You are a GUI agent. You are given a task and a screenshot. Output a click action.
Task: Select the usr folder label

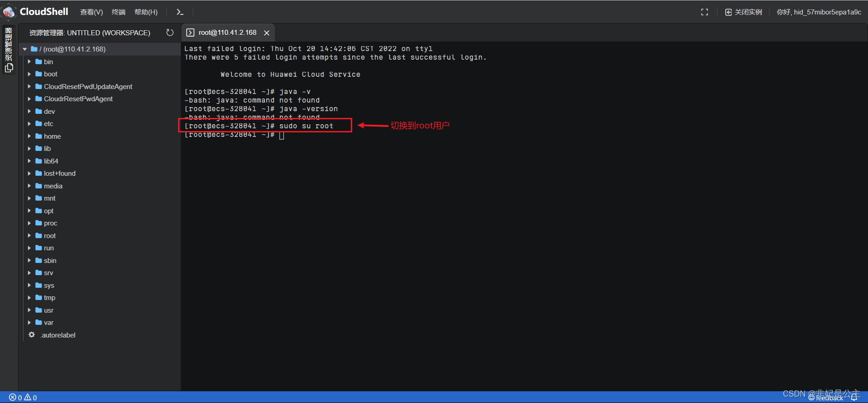48,310
